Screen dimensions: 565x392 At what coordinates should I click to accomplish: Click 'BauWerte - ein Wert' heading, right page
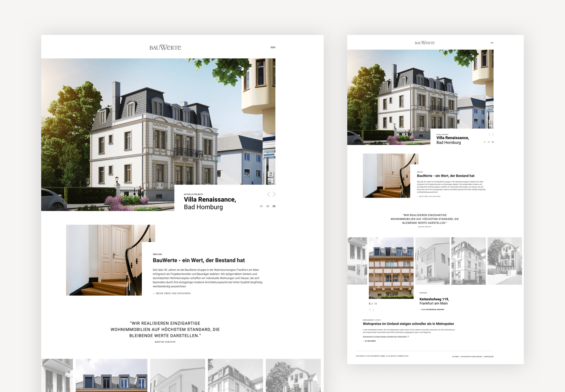click(x=446, y=176)
